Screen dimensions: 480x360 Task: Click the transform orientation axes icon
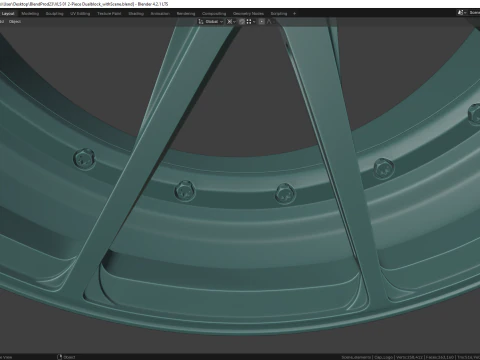(x=201, y=22)
